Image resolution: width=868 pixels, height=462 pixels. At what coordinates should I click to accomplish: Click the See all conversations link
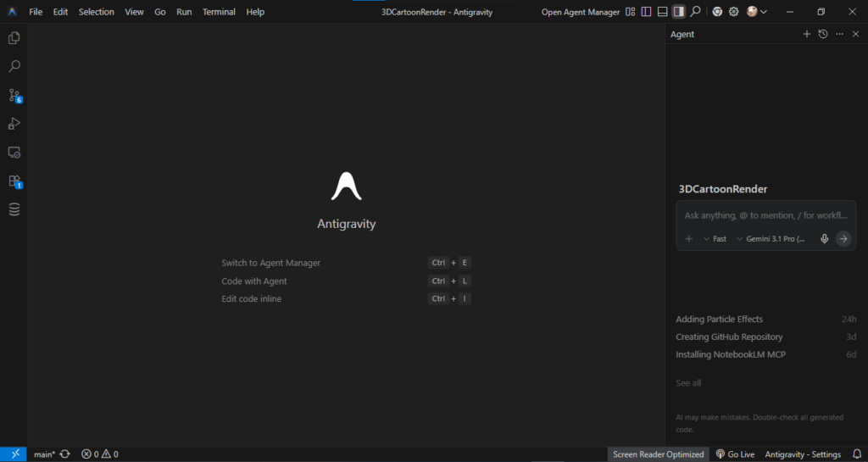[688, 383]
